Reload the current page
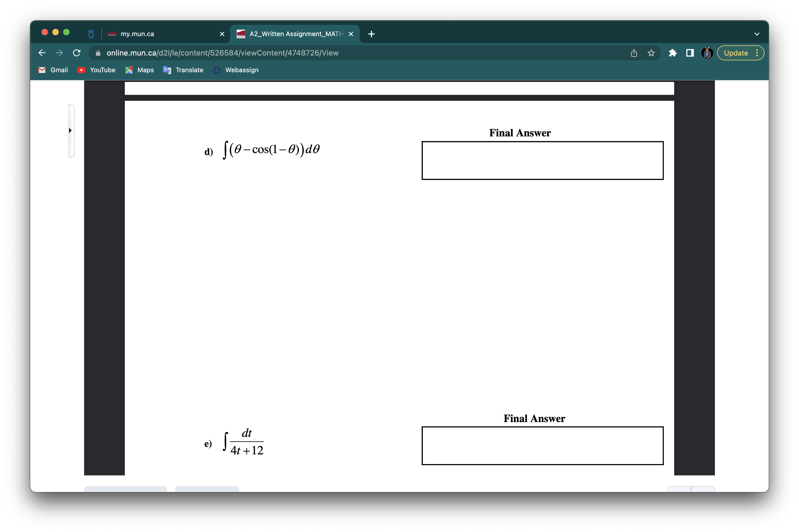 pyautogui.click(x=77, y=53)
